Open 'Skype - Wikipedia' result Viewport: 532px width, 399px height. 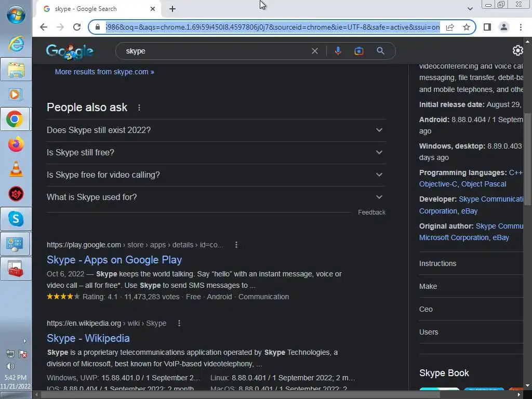88,338
